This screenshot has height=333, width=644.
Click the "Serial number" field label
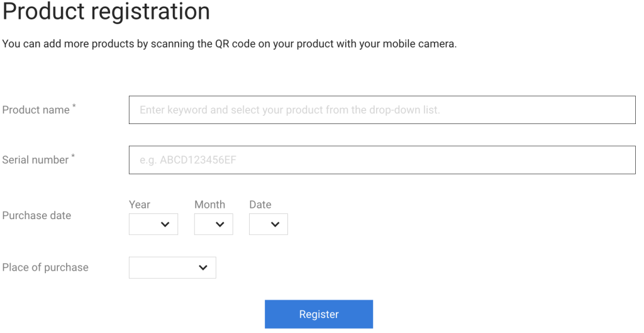pyautogui.click(x=35, y=160)
